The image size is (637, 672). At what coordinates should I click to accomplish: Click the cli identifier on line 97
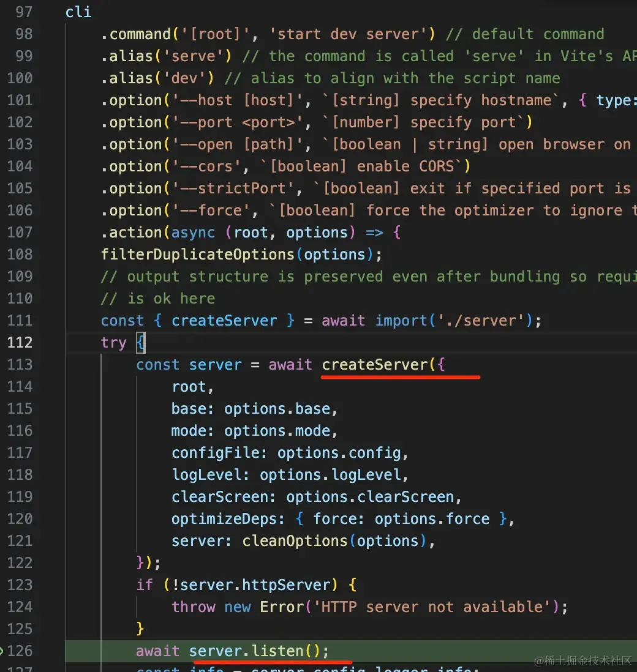tap(78, 12)
